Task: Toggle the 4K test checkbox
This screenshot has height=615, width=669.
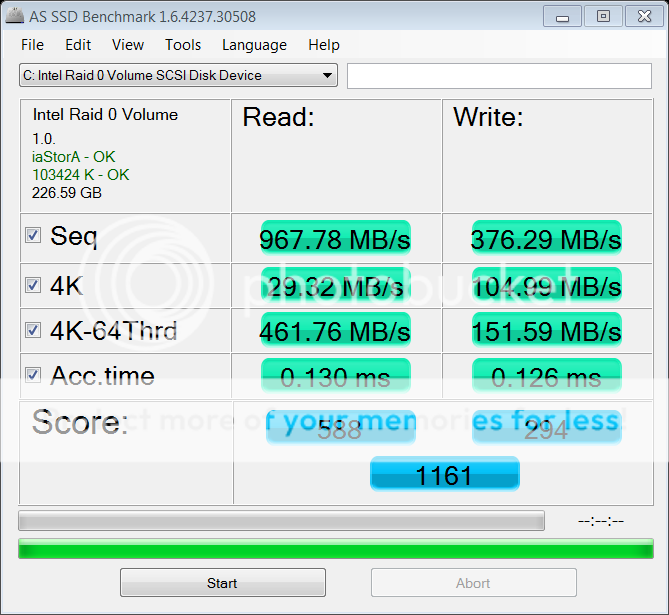Action: click(33, 285)
